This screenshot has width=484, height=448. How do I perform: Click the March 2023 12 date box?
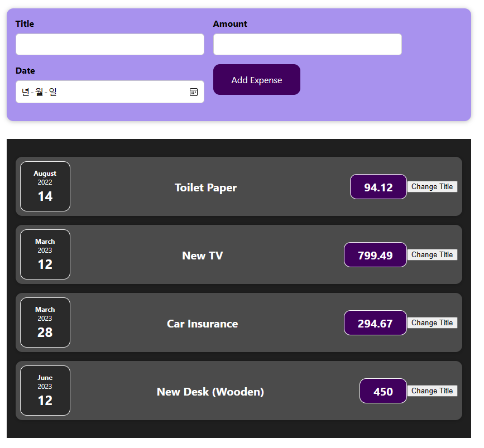pyautogui.click(x=45, y=254)
